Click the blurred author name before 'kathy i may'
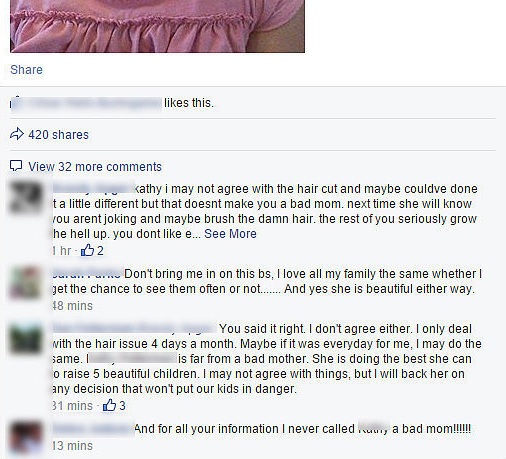 (x=93, y=188)
